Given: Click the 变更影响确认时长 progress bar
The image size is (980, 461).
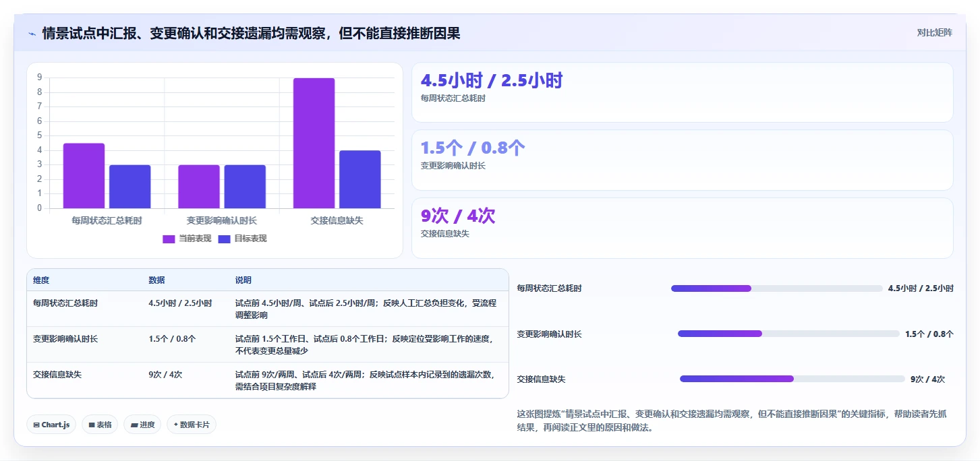Looking at the screenshot, I should pos(788,334).
